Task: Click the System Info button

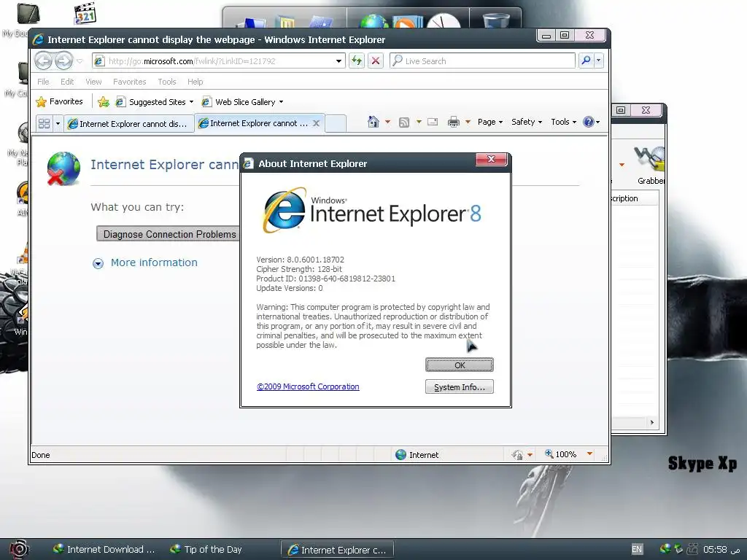Action: point(460,386)
